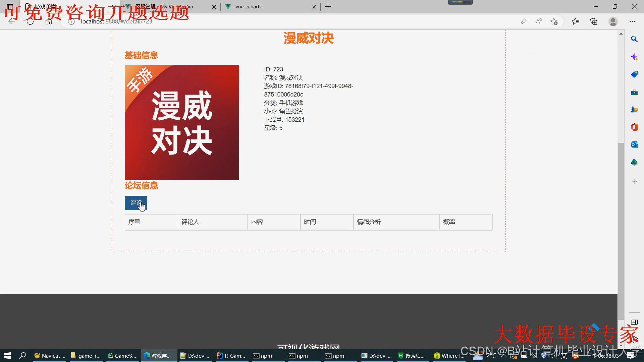Open a new browser tab

pos(328,7)
